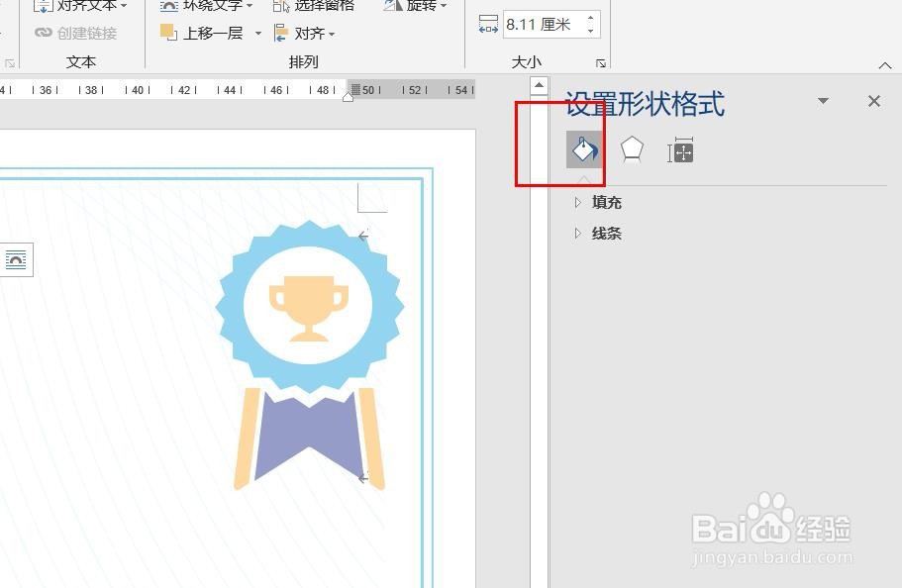Collapse the ribbon with the chevron
The image size is (902, 588).
coord(884,65)
